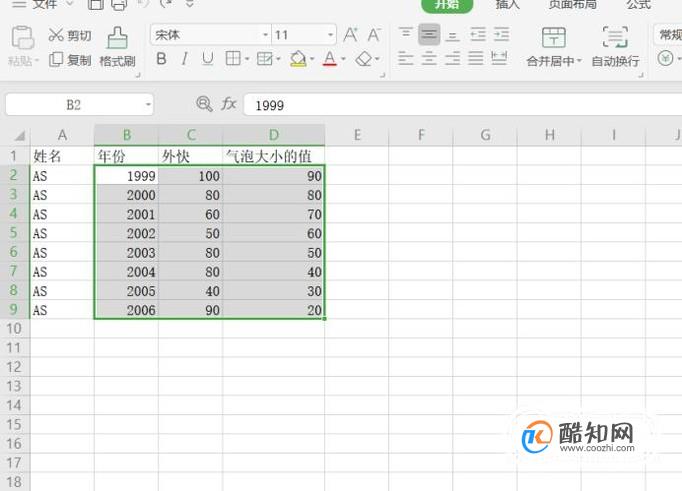Viewport: 682px width, 491px height.
Task: Decrease font size icon
Action: (x=374, y=35)
